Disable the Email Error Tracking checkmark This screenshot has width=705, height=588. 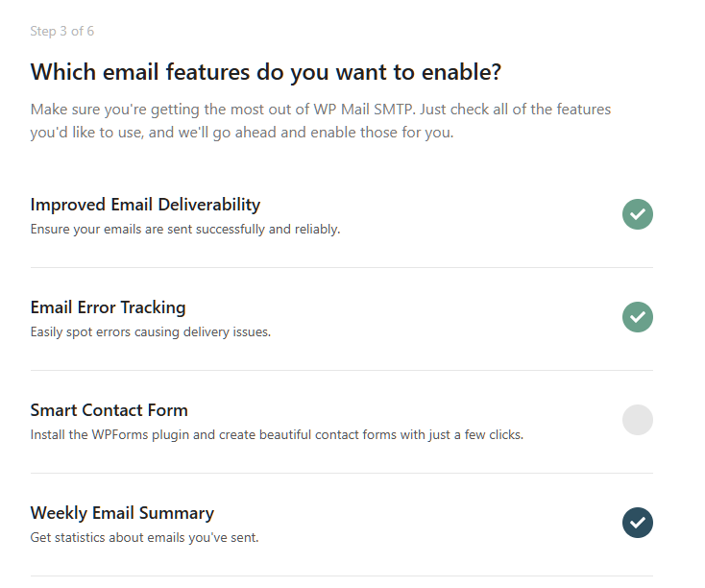point(637,317)
